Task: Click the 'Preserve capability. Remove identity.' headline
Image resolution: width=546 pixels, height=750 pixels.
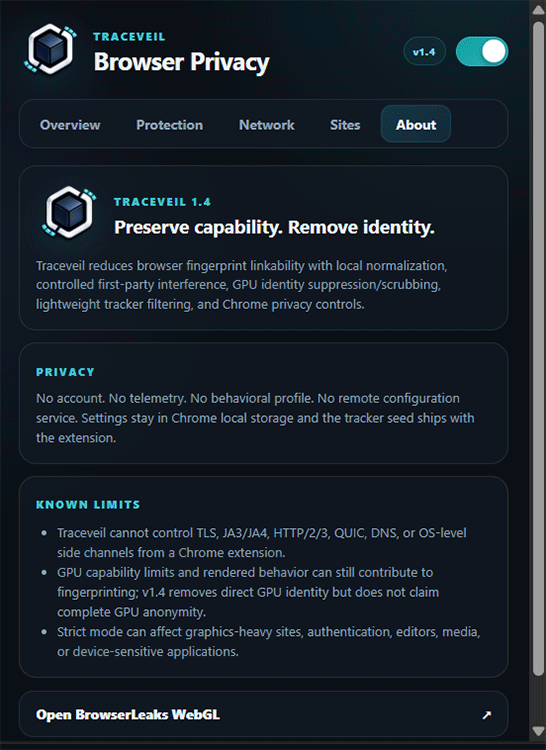Action: point(274,227)
